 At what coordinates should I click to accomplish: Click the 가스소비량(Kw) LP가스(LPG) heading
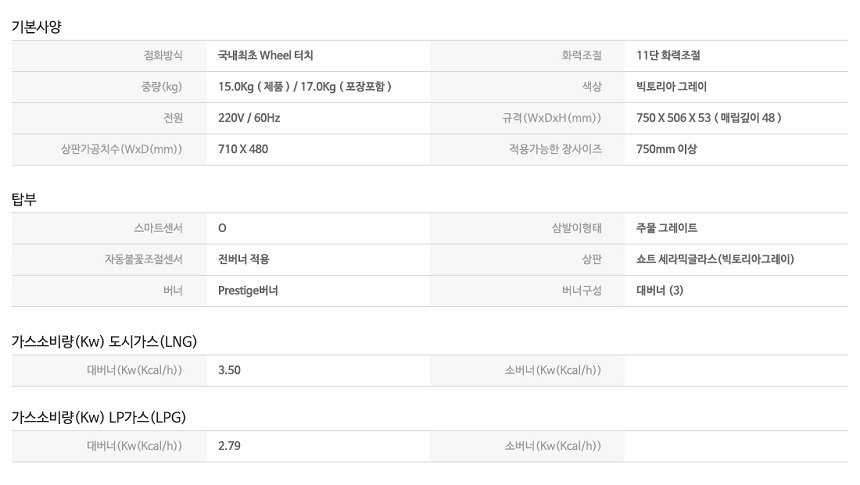point(99,418)
